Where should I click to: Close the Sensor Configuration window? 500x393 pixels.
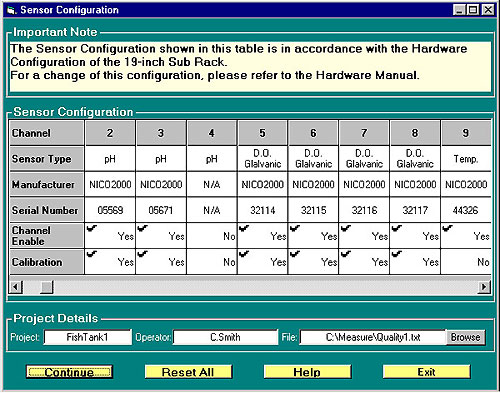(x=488, y=10)
